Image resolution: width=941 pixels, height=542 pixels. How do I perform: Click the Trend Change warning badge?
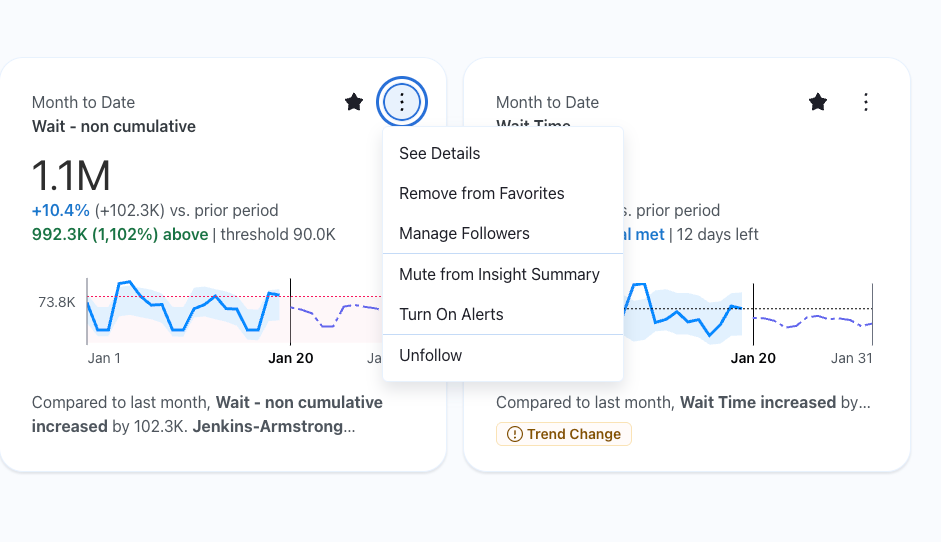point(564,434)
